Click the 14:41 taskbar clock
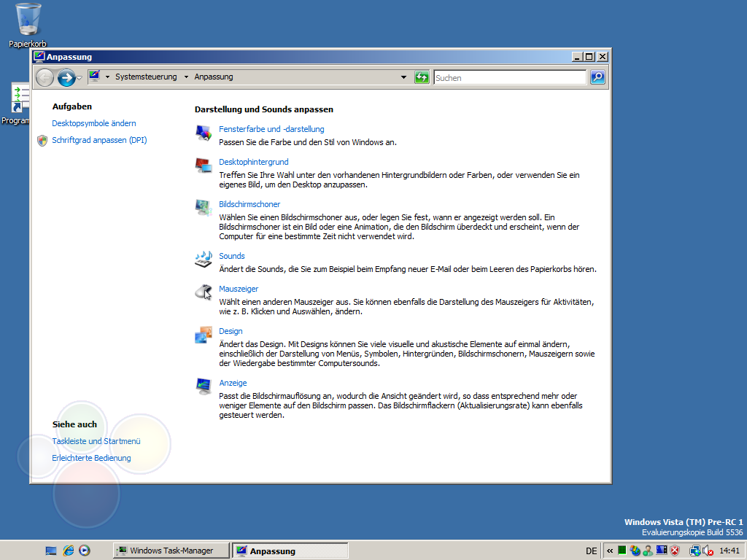Screen dimensions: 747x560 coord(729,551)
